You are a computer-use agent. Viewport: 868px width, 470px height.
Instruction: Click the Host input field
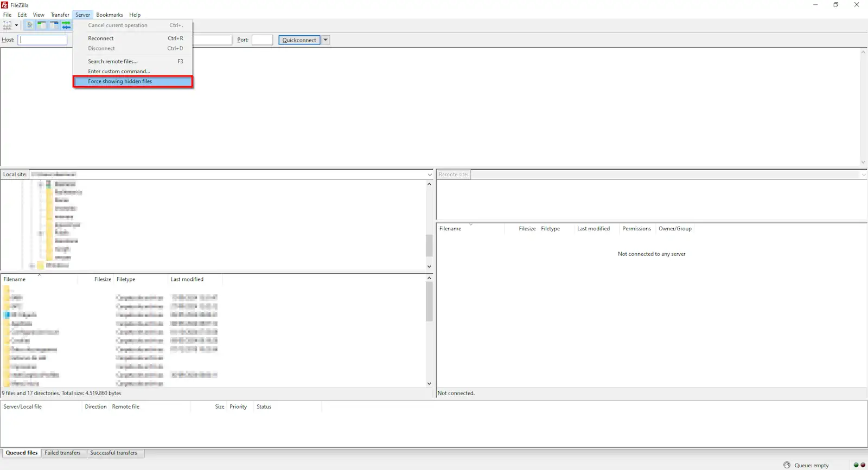pos(43,40)
